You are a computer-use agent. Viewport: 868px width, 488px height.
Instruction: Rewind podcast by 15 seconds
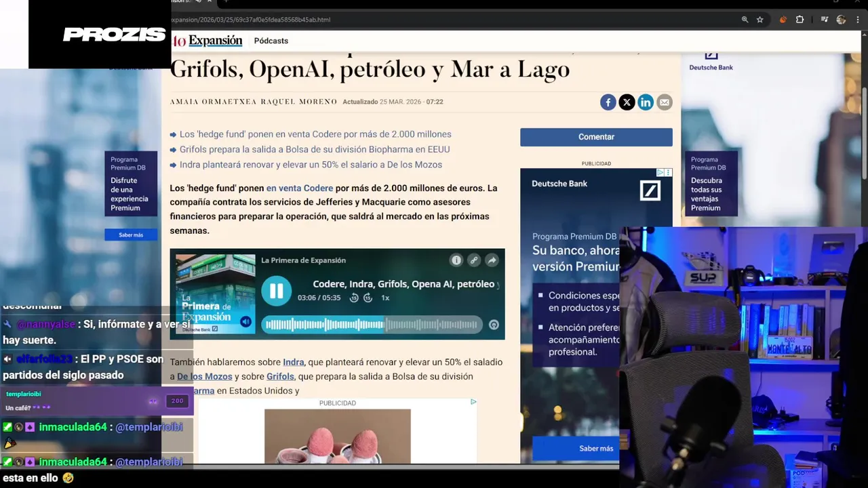point(354,298)
